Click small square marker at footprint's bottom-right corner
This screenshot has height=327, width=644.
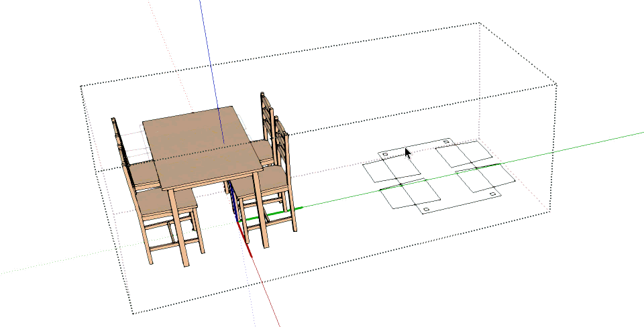pyautogui.click(x=492, y=194)
